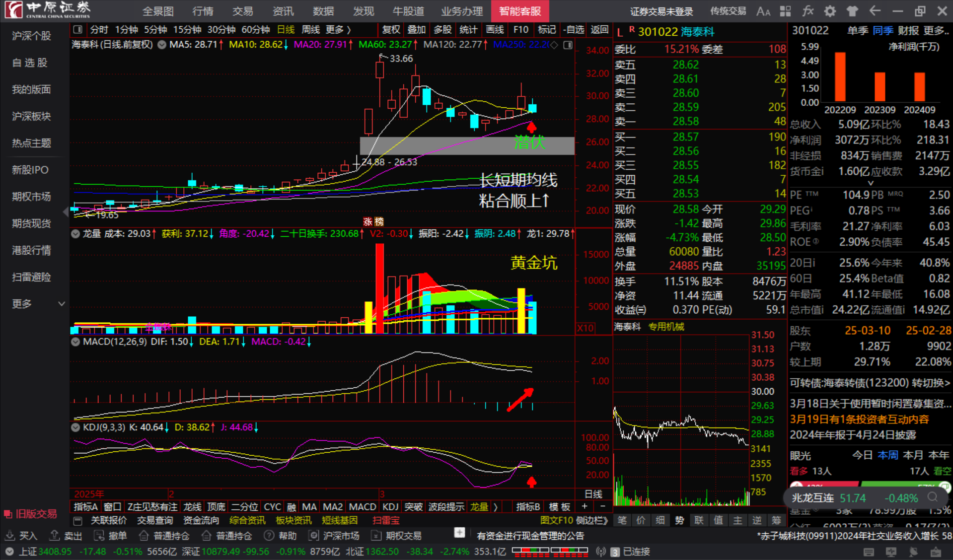The image size is (953, 560).
Task: Click the 买入 buy button
Action: [x=21, y=536]
